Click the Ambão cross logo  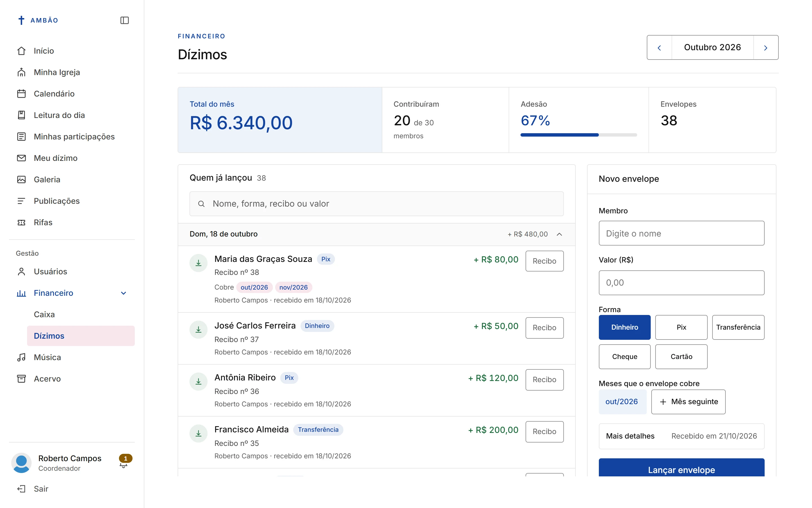coord(21,20)
